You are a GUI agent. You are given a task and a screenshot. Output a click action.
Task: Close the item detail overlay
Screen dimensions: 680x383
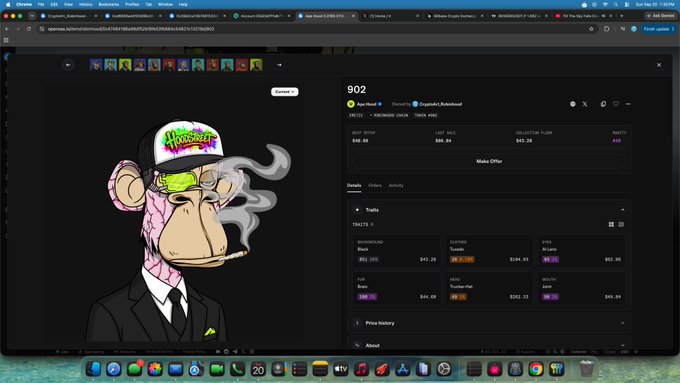click(x=659, y=65)
